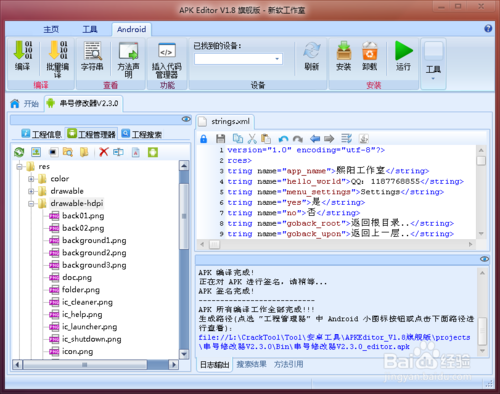Toggle the eye icon on log panel header
Image resolution: width=500 pixels, height=394 pixels.
tap(484, 259)
